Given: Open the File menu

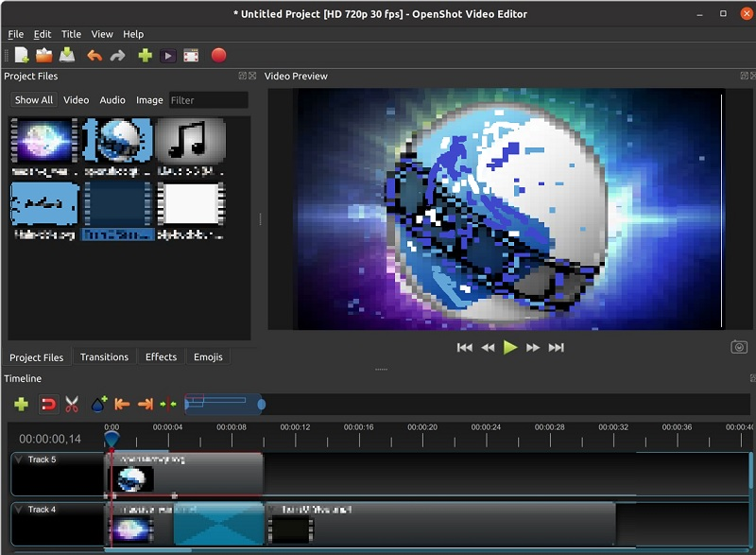Looking at the screenshot, I should pos(15,34).
